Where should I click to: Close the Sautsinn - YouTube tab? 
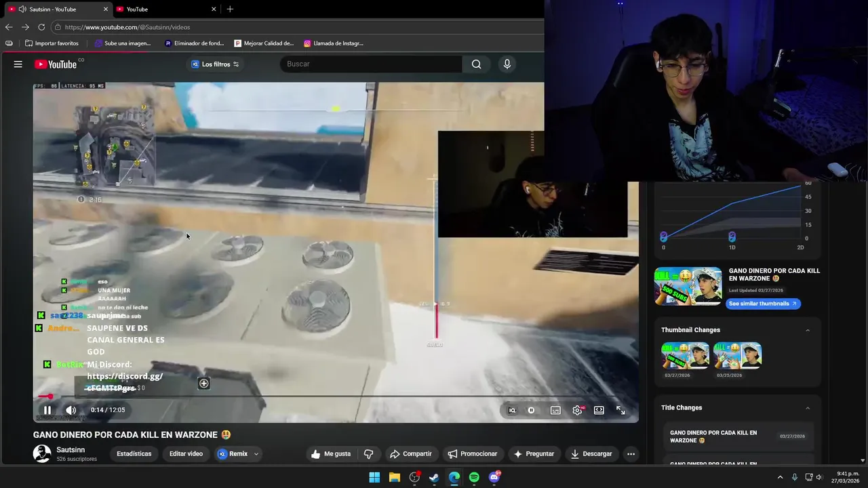pyautogui.click(x=106, y=9)
